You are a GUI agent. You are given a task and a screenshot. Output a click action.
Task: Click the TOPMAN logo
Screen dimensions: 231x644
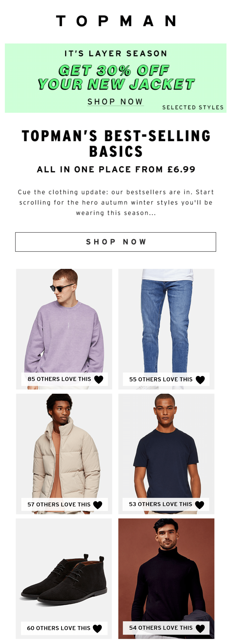click(116, 21)
